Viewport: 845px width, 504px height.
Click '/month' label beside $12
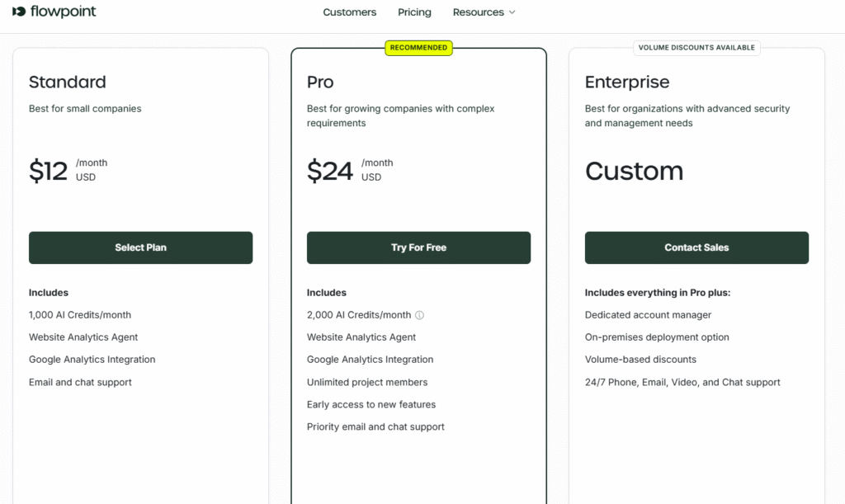click(92, 163)
